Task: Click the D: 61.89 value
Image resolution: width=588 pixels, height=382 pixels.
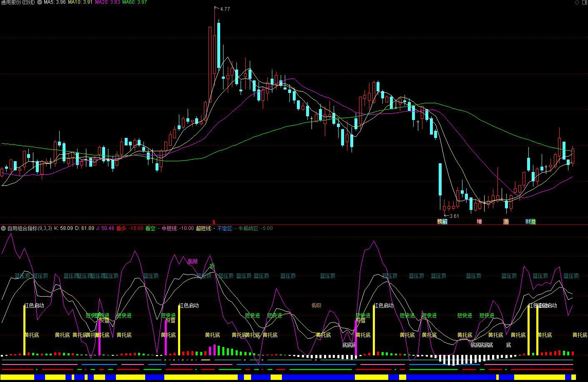Action: pos(85,228)
